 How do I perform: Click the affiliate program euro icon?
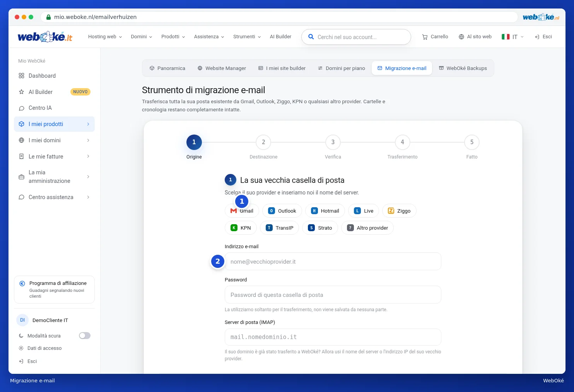coord(22,283)
